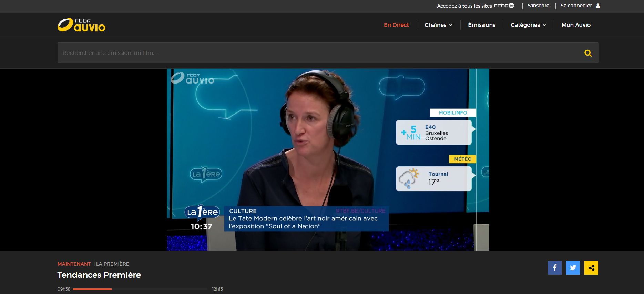This screenshot has width=644, height=294.
Task: Open Mon Auvio
Action: 576,25
